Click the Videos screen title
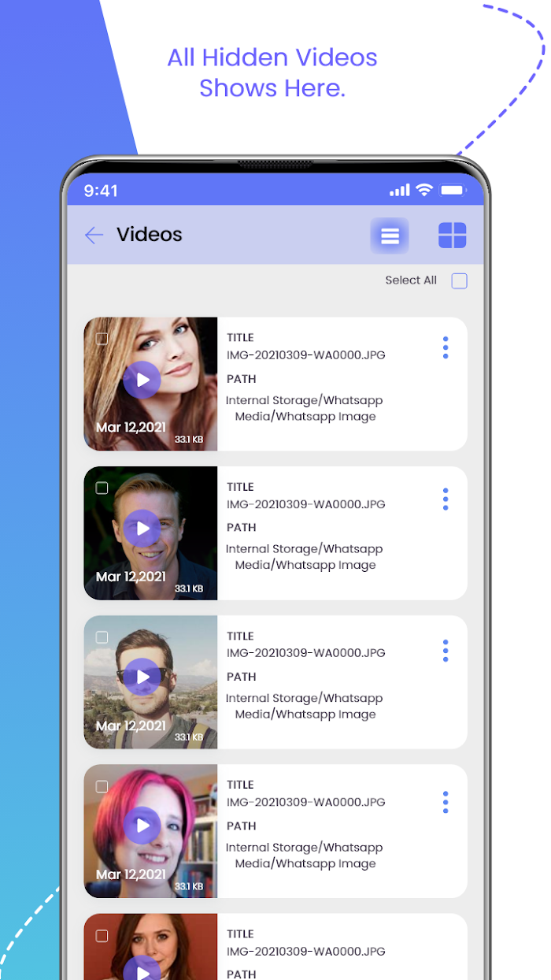The image size is (551, 980). click(x=150, y=235)
